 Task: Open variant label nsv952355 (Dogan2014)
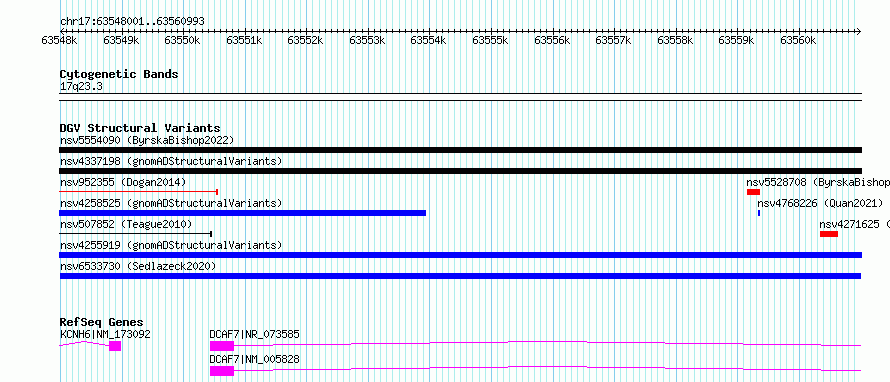click(x=123, y=182)
